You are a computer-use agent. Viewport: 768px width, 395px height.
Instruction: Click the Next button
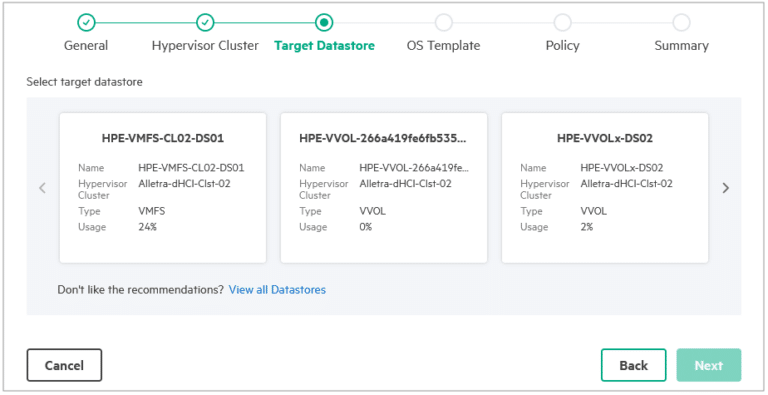[709, 365]
